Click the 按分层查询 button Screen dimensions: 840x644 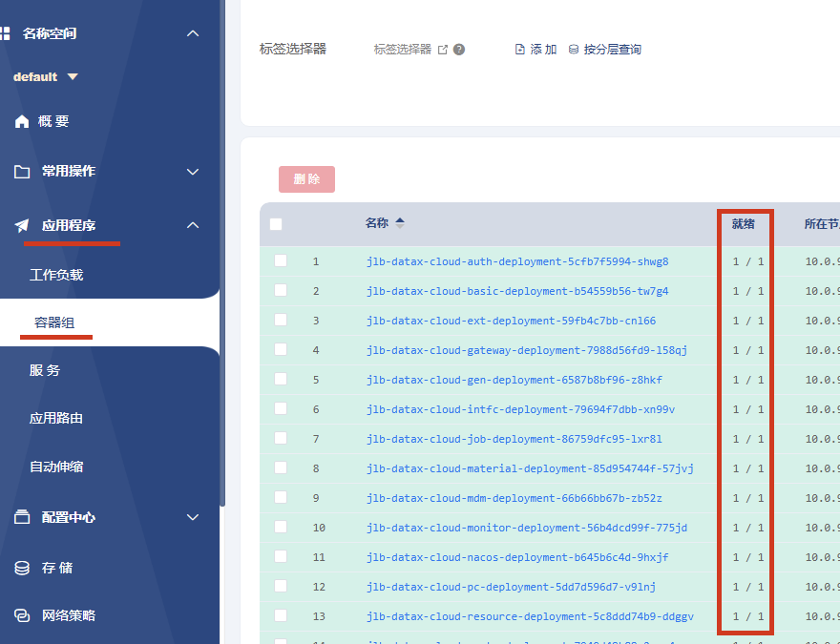605,50
